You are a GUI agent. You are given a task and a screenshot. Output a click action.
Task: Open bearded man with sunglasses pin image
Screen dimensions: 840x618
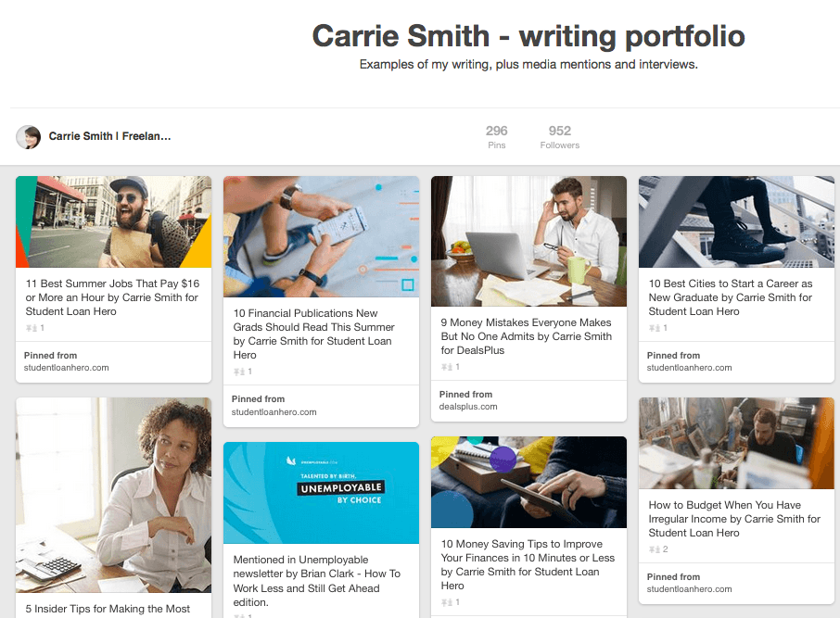113,221
